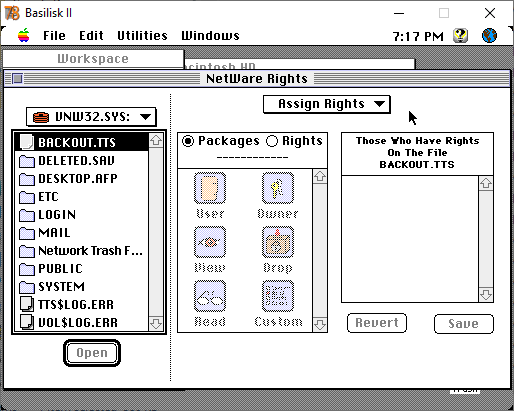The height and width of the screenshot is (411, 514).
Task: Open the Edit menu
Action: (91, 36)
